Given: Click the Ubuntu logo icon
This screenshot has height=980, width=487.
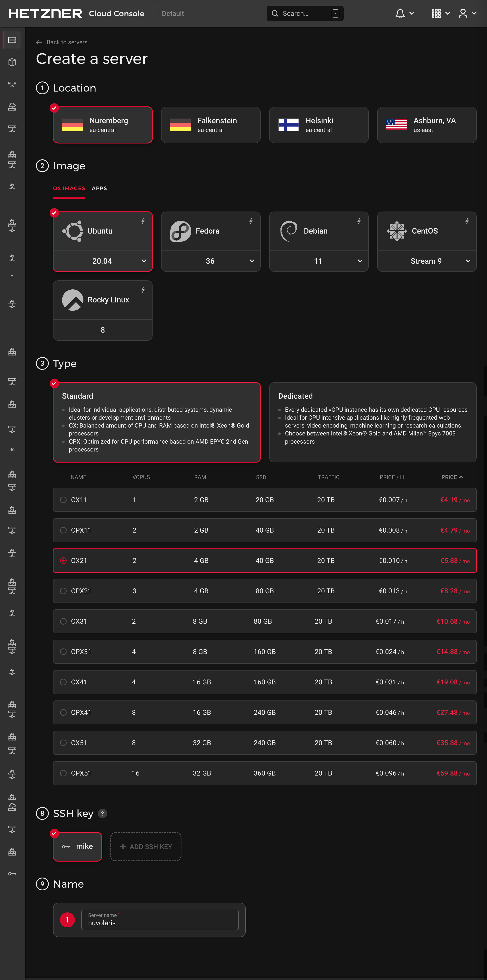Looking at the screenshot, I should [x=72, y=231].
